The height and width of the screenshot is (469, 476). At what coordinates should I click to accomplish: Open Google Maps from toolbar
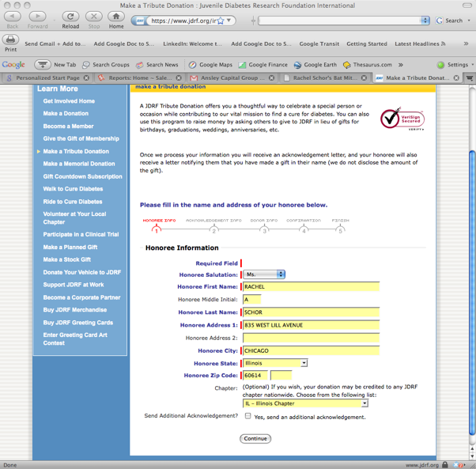point(210,65)
